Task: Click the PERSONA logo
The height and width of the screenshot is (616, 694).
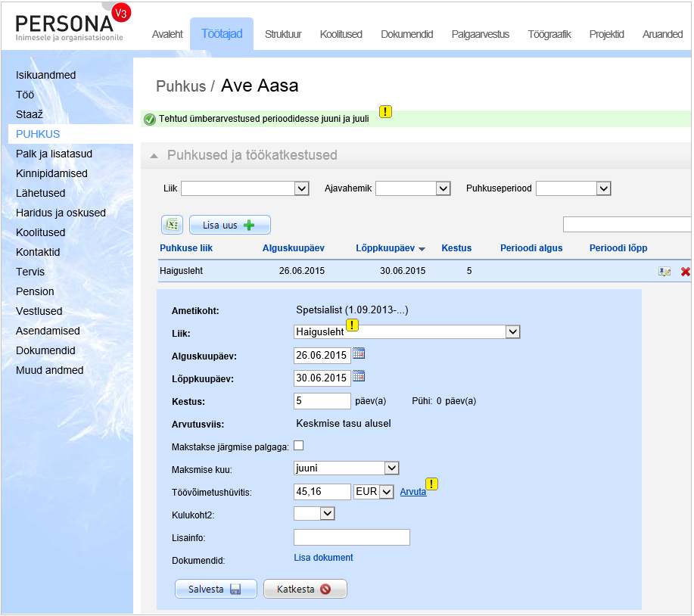Action: [x=70, y=26]
